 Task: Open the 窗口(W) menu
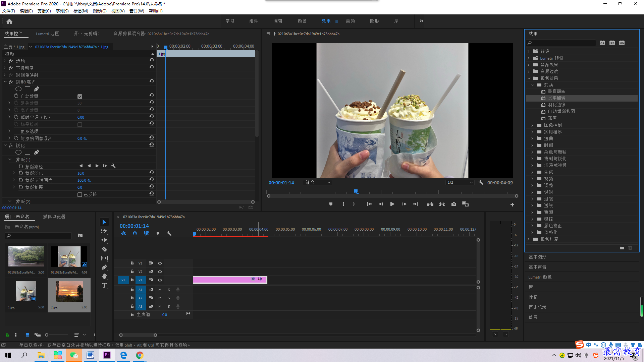tap(137, 11)
